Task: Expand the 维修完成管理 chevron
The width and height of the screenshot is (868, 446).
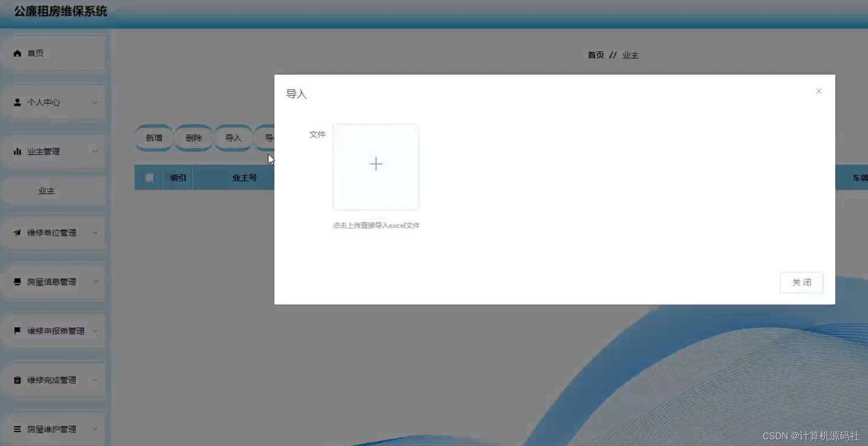Action: [x=95, y=380]
